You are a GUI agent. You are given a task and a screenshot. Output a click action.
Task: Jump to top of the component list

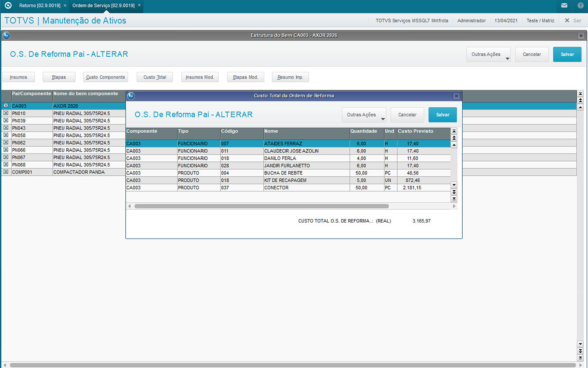pos(580,94)
